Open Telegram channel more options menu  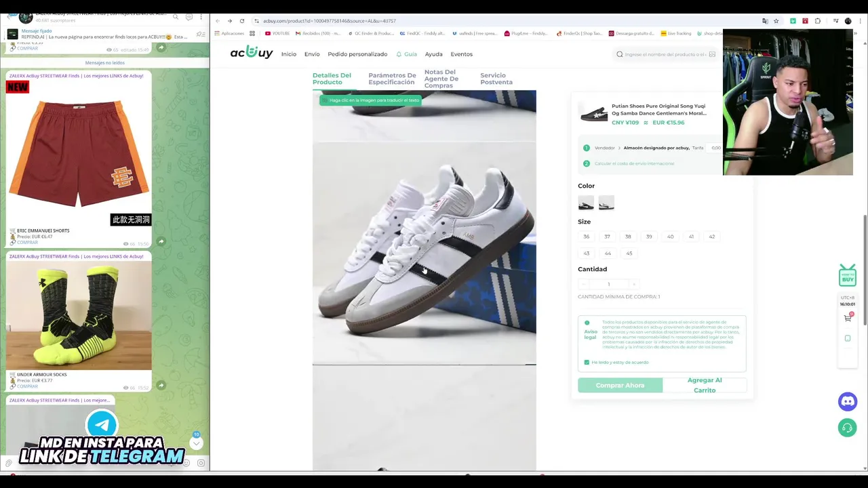pyautogui.click(x=201, y=17)
